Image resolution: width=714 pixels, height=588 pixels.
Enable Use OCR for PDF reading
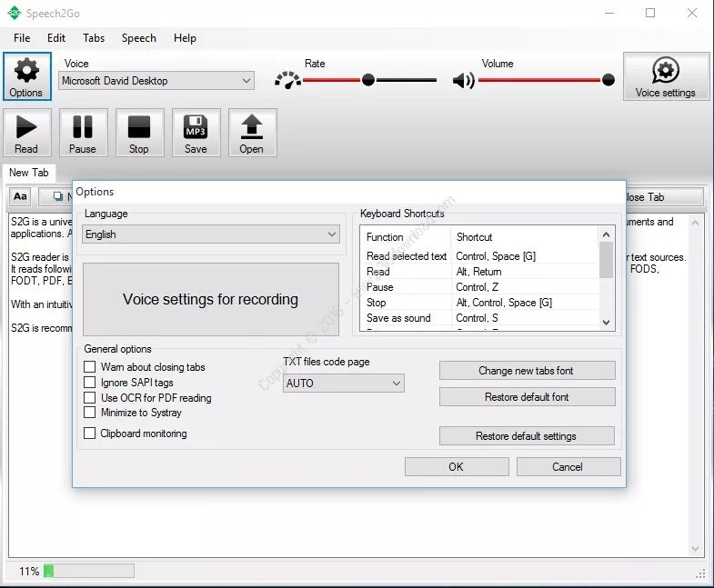pos(90,397)
